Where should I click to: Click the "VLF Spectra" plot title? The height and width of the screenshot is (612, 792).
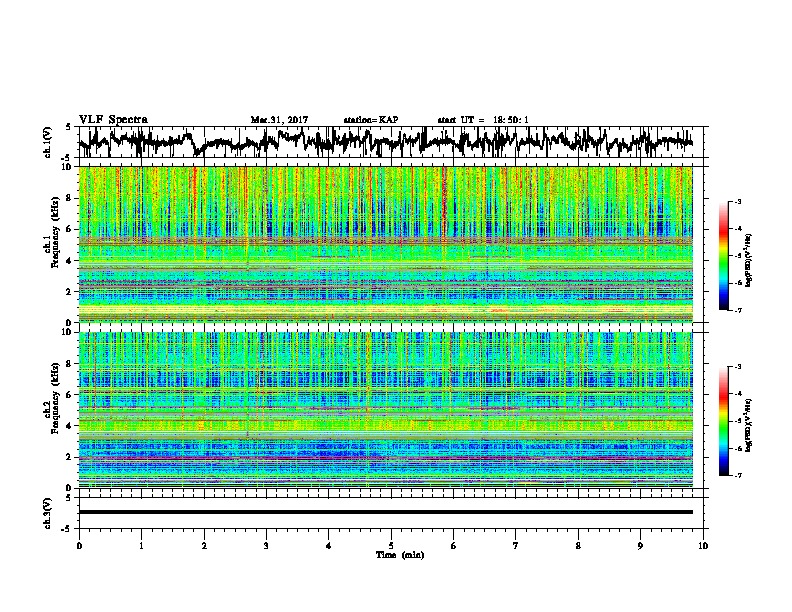tap(113, 120)
